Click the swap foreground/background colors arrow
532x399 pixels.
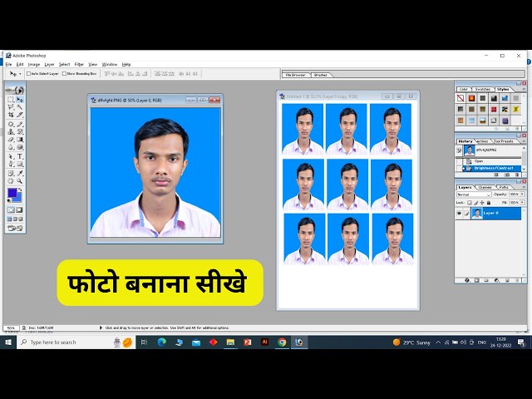[20, 190]
